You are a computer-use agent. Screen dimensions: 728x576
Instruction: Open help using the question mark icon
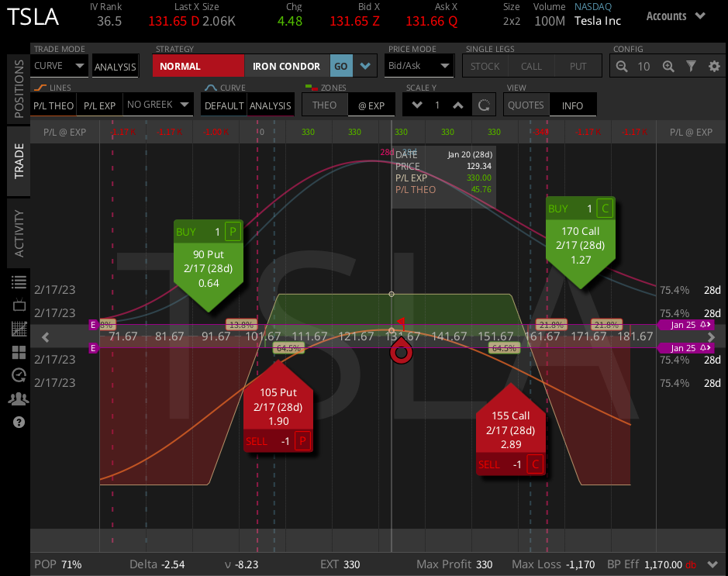tap(19, 421)
